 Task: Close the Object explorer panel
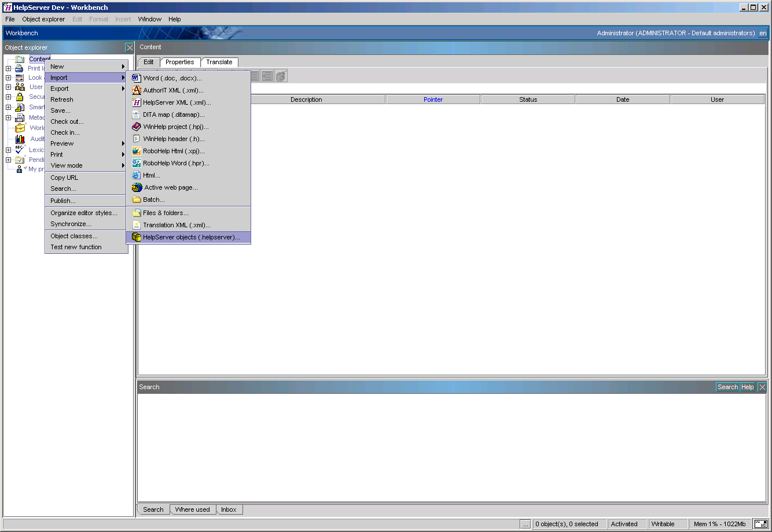point(130,47)
